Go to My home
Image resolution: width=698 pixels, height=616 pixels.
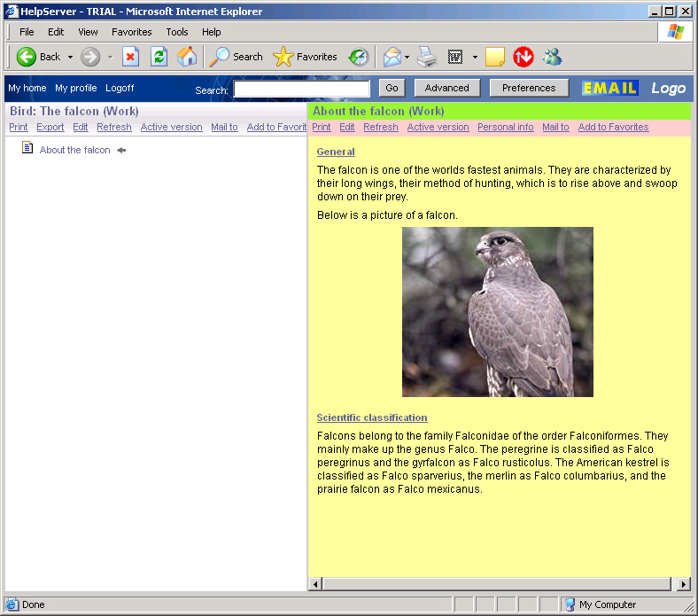click(27, 89)
